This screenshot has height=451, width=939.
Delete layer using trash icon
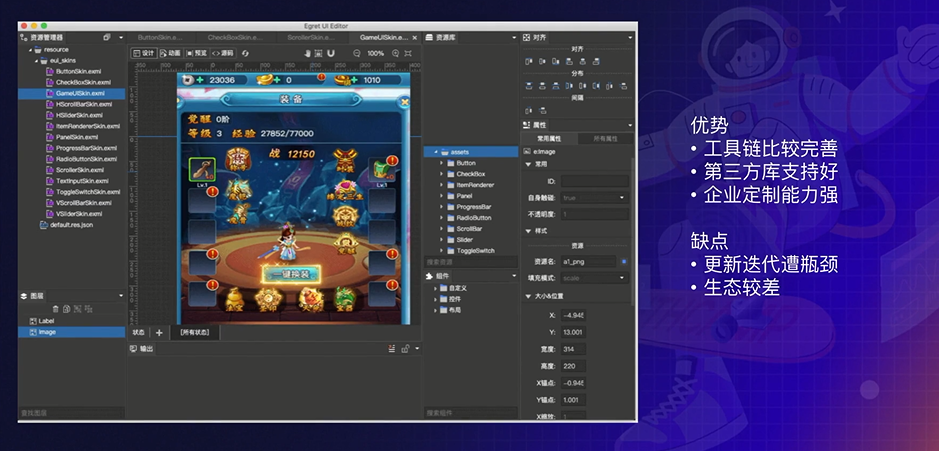click(56, 309)
